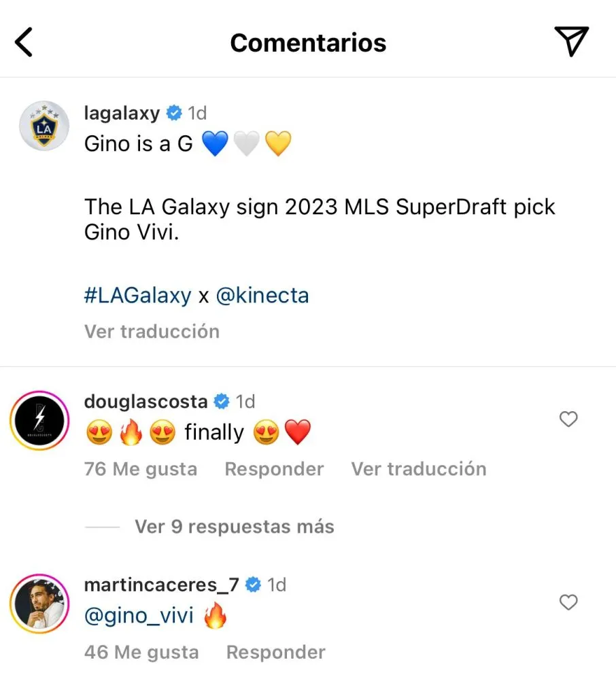616x696 pixels.
Task: Like douglascosta's comment with the heart
Action: [568, 420]
